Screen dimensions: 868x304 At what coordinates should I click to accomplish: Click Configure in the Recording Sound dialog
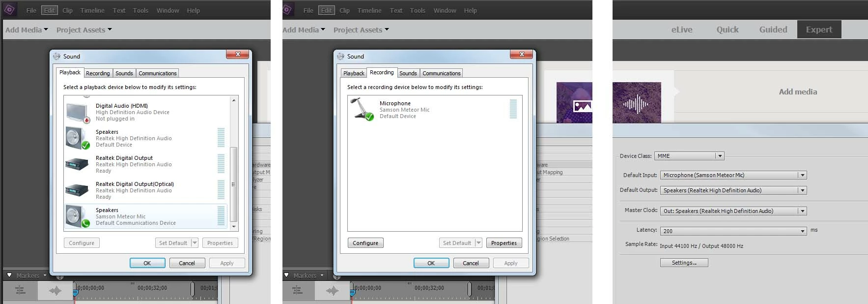pos(365,243)
